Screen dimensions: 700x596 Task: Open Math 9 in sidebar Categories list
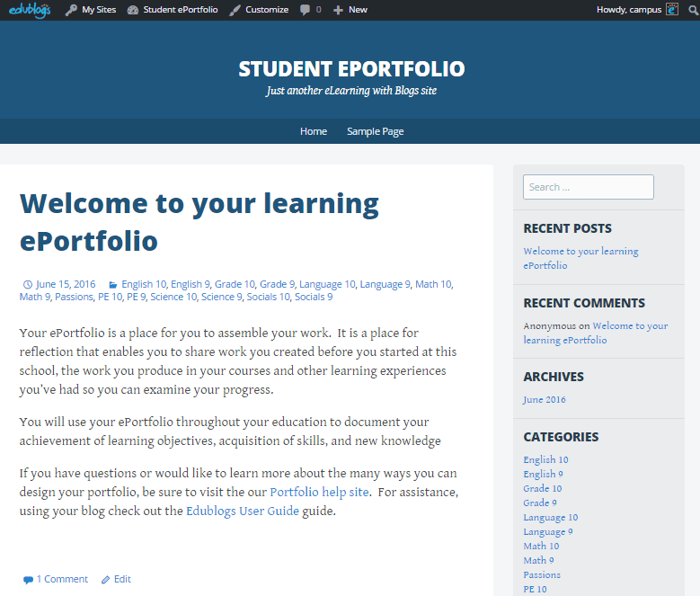pos(538,560)
